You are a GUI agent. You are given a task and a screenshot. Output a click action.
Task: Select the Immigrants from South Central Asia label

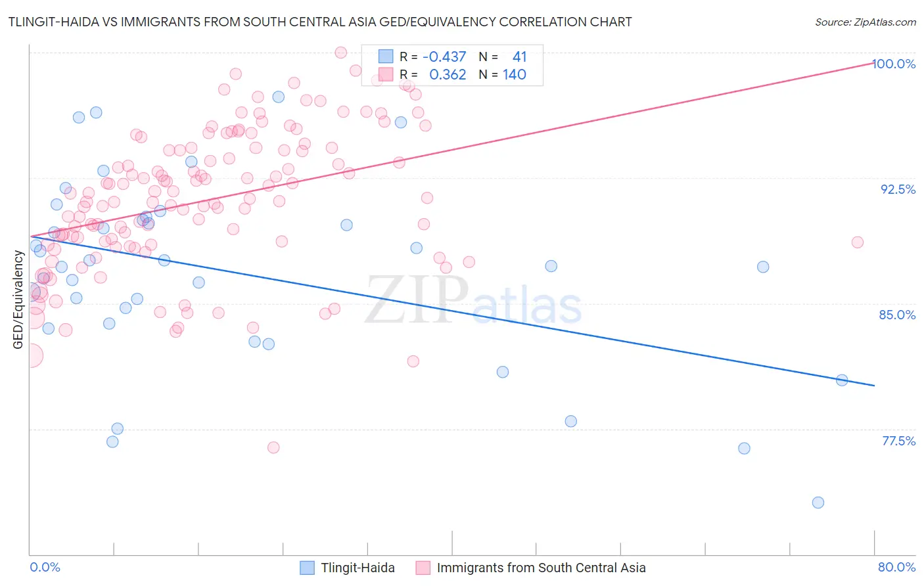542,568
